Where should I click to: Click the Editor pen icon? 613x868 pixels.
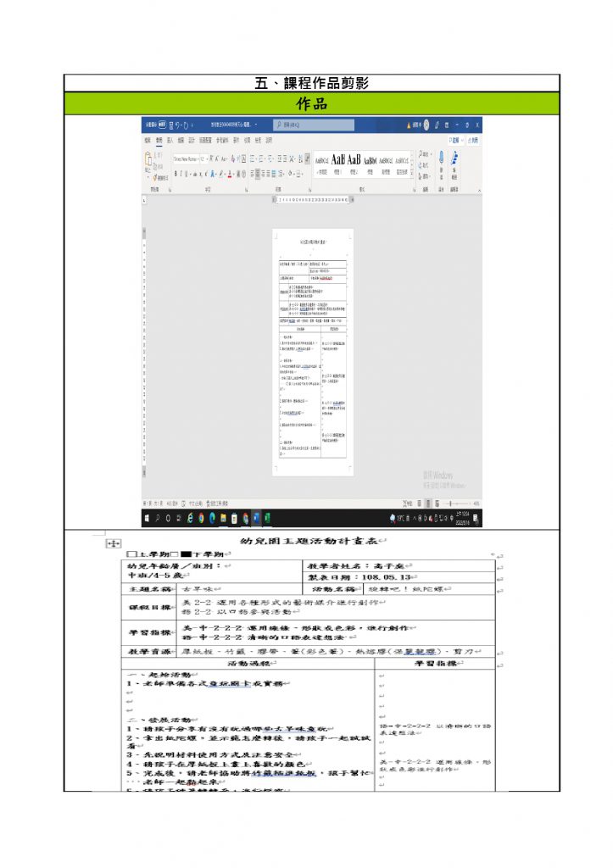454,159
